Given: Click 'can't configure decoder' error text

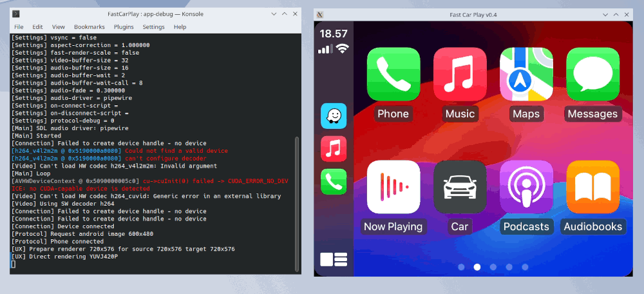Looking at the screenshot, I should tap(166, 159).
